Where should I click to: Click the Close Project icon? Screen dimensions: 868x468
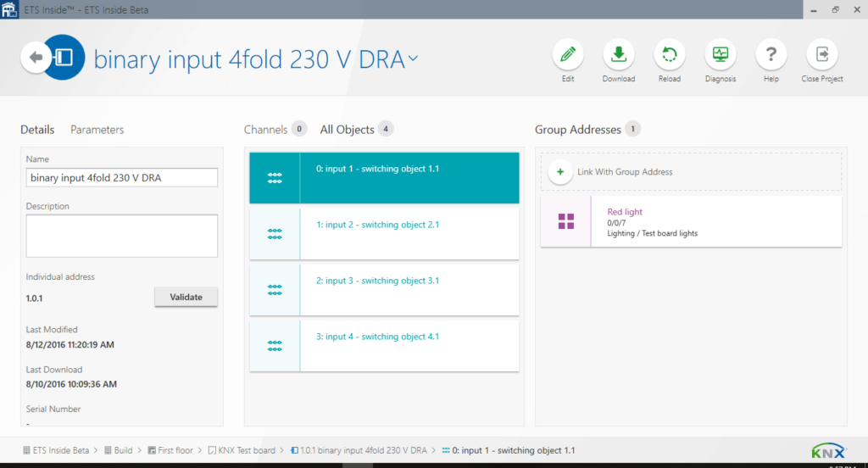point(822,54)
